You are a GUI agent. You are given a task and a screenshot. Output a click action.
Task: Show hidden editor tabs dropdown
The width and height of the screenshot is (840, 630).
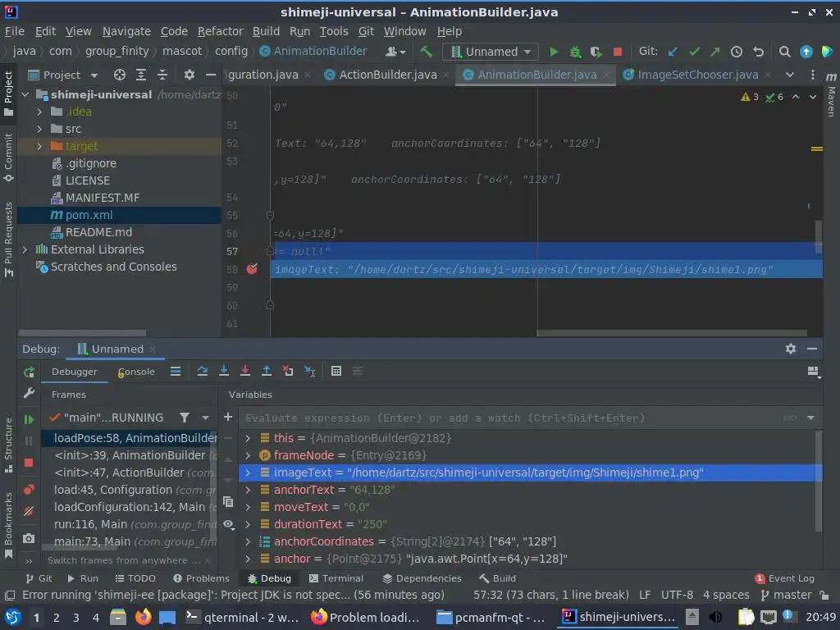pyautogui.click(x=790, y=75)
